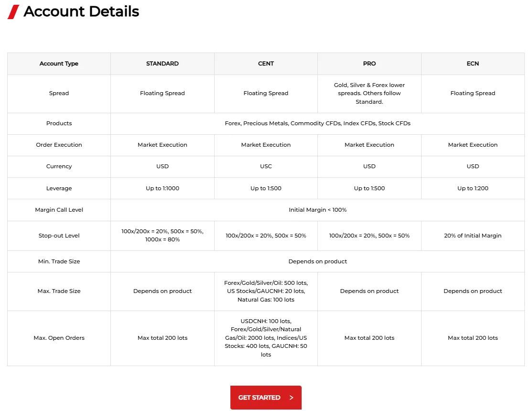Click the Products row description text

click(317, 123)
